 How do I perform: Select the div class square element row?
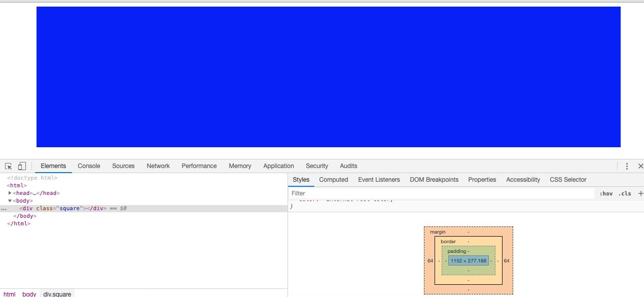click(x=144, y=209)
